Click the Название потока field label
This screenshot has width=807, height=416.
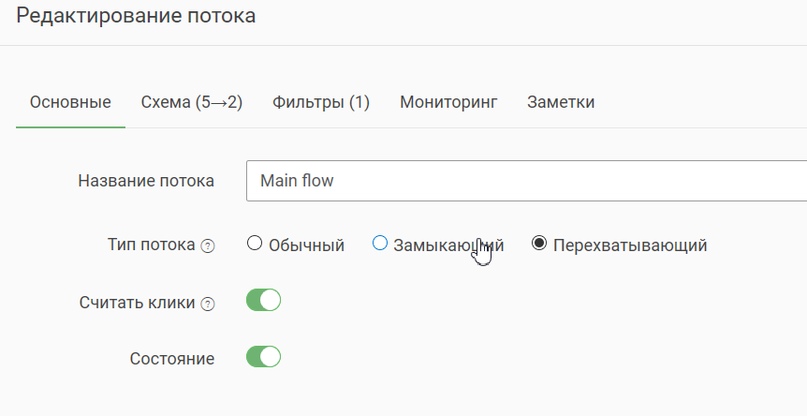pyautogui.click(x=146, y=181)
